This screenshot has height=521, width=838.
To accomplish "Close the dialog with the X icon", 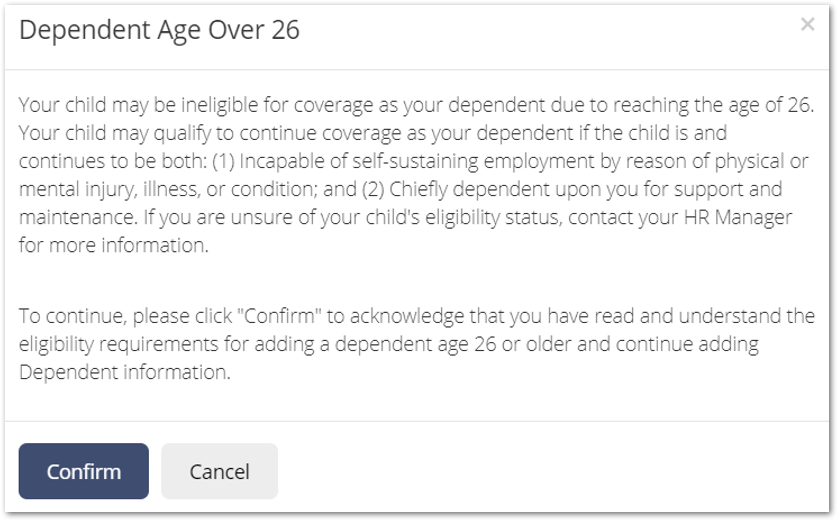I will click(x=807, y=24).
